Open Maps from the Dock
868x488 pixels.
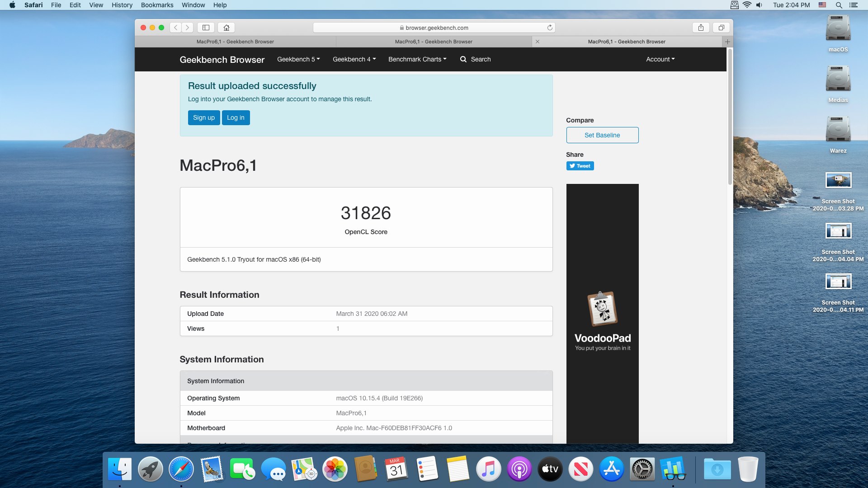click(x=304, y=469)
